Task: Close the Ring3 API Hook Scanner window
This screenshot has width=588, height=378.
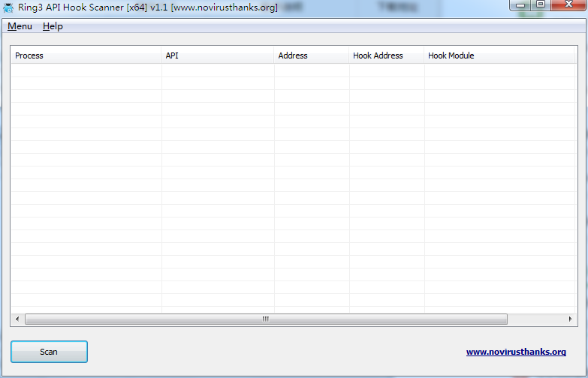Action: point(568,4)
